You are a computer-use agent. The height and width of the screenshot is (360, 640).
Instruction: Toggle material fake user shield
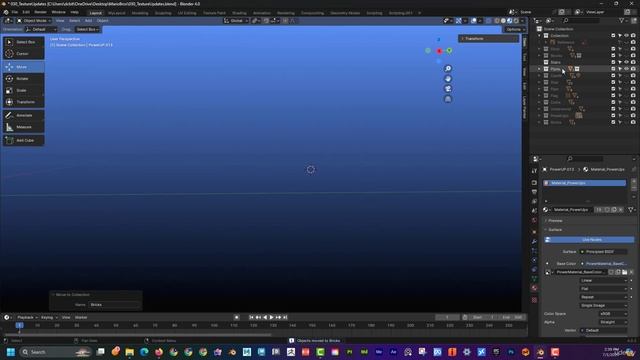pos(607,210)
